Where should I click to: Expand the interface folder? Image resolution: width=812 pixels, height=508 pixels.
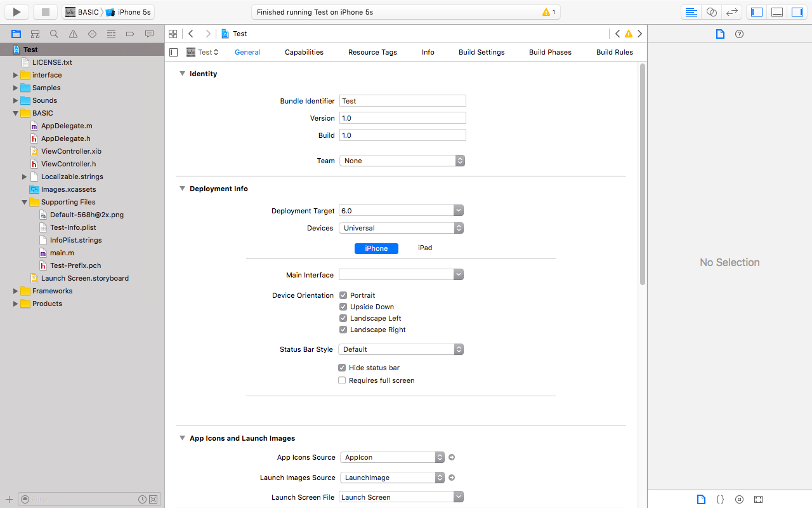pyautogui.click(x=16, y=75)
